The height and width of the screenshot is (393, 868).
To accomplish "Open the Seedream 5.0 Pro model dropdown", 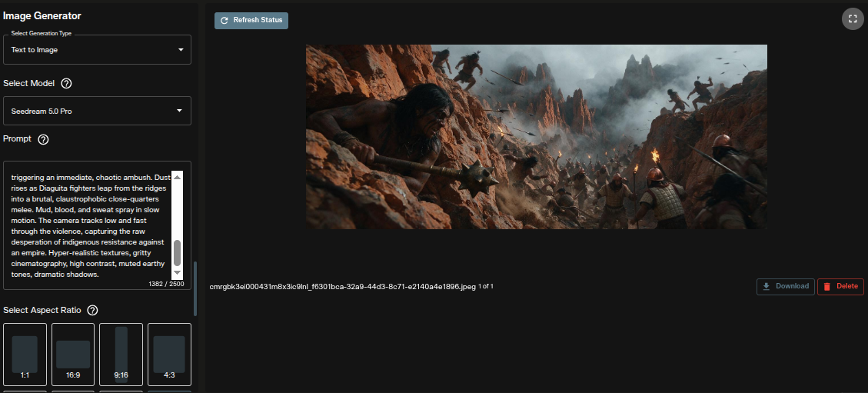I will click(x=98, y=111).
